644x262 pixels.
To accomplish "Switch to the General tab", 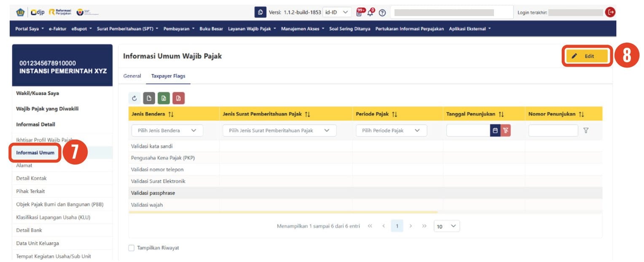I will point(132,76).
